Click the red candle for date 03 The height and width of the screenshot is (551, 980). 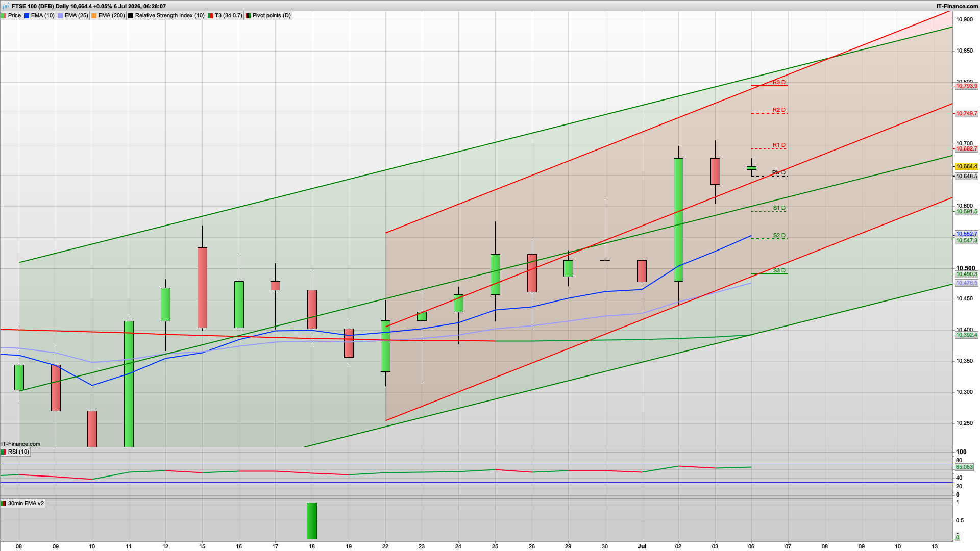(x=715, y=171)
